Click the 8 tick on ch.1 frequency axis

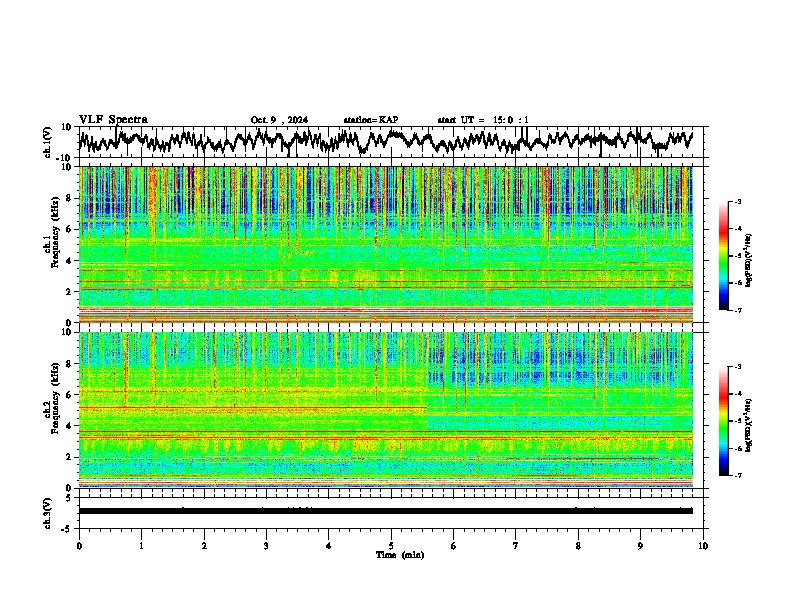click(x=69, y=198)
